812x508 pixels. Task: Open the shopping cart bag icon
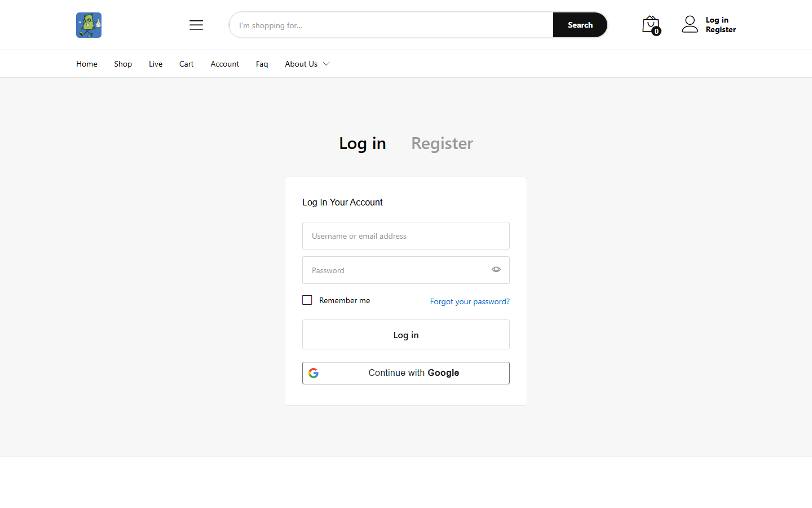tap(651, 25)
